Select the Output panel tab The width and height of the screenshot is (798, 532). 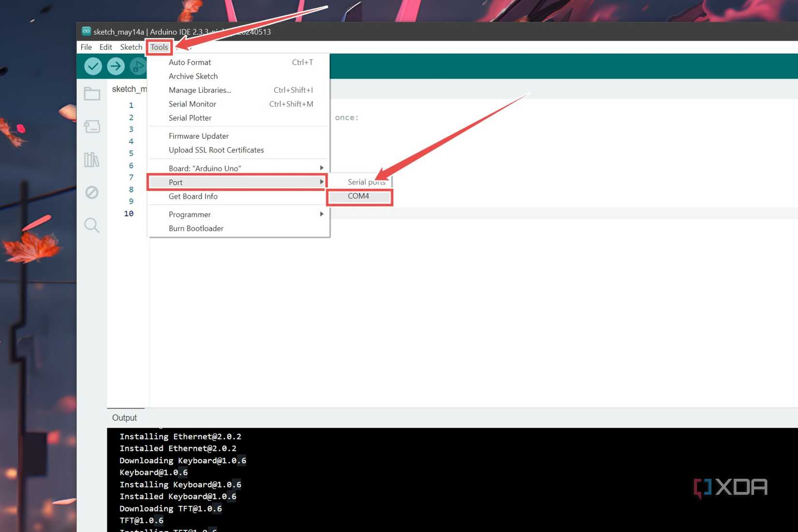[125, 418]
